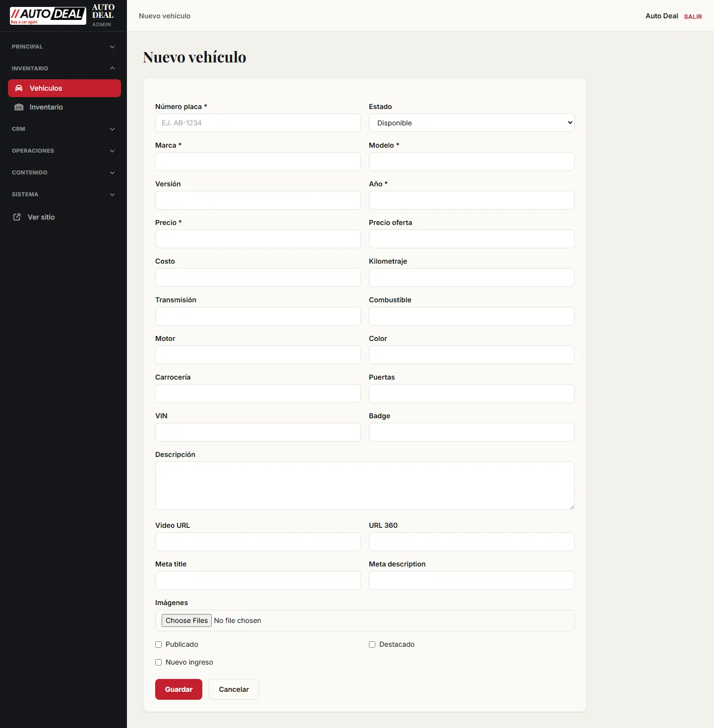The height and width of the screenshot is (728, 714).
Task: Save the vehicle with Guardar
Action: coord(178,689)
